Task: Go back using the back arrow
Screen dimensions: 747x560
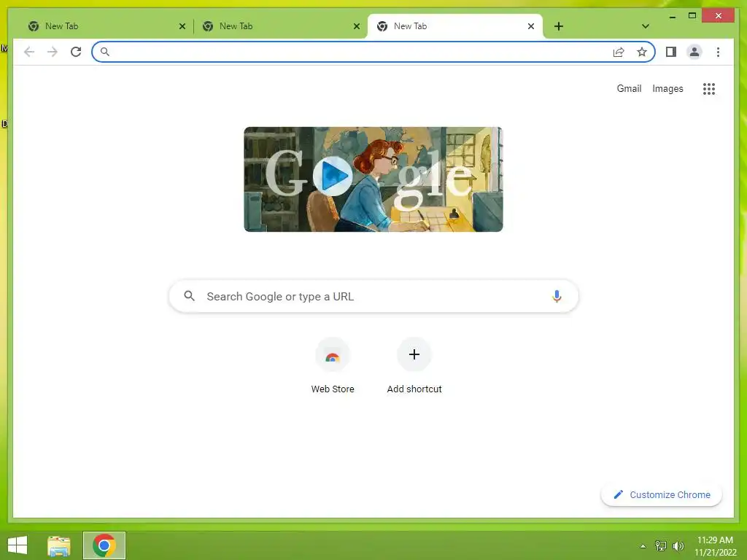Action: 29,52
